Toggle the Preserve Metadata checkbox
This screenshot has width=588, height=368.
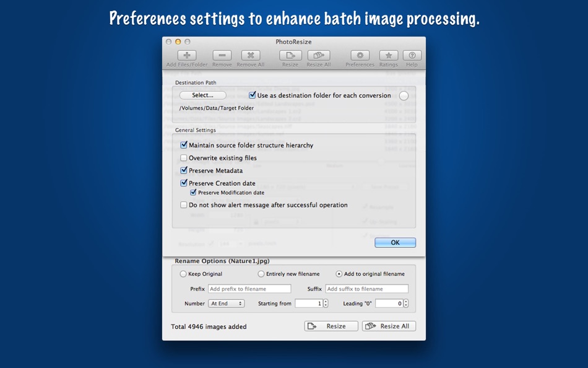184,170
